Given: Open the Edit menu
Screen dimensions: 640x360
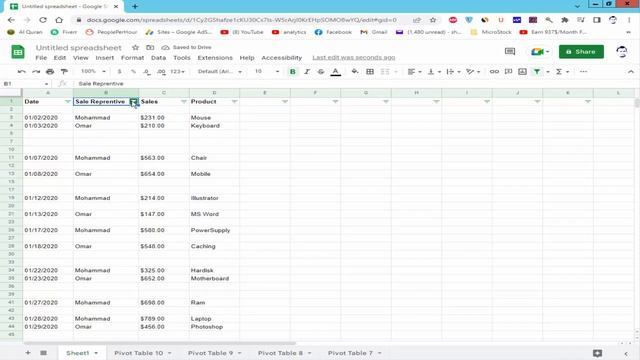Looking at the screenshot, I should [x=60, y=58].
